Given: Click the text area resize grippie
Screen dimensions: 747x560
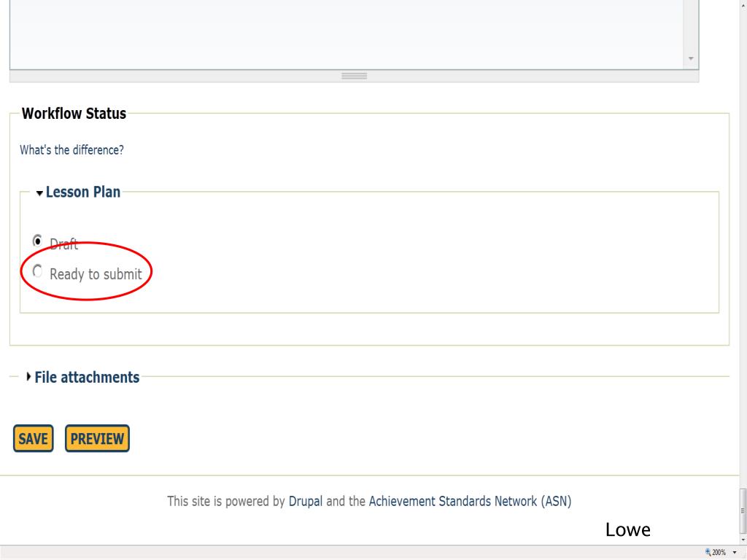Looking at the screenshot, I should (x=354, y=76).
